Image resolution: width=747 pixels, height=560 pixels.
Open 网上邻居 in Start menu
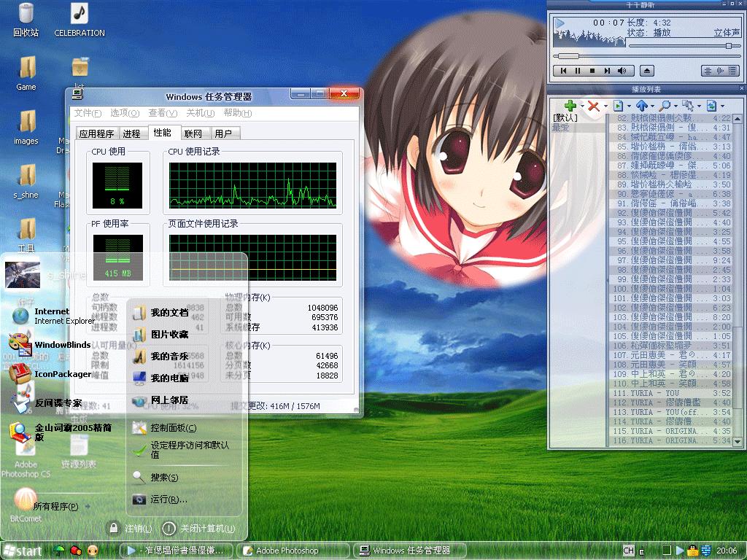tap(162, 400)
